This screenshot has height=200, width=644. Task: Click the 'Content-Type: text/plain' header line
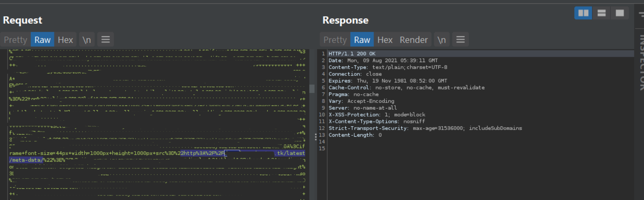[x=388, y=67]
